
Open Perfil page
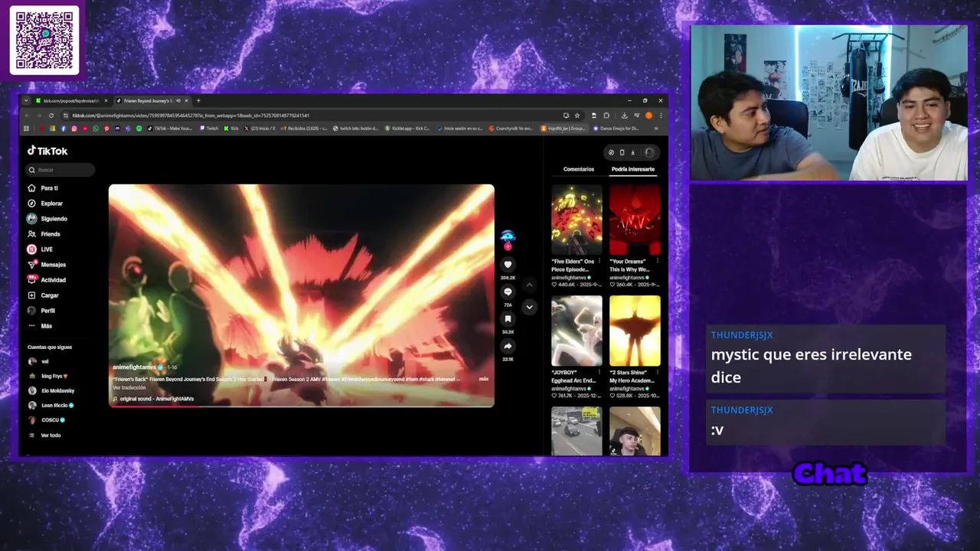click(x=41, y=311)
